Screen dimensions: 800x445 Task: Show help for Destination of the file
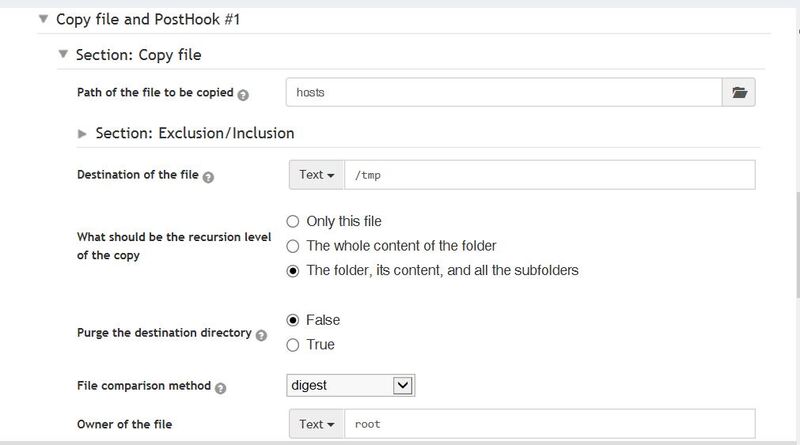(x=208, y=177)
